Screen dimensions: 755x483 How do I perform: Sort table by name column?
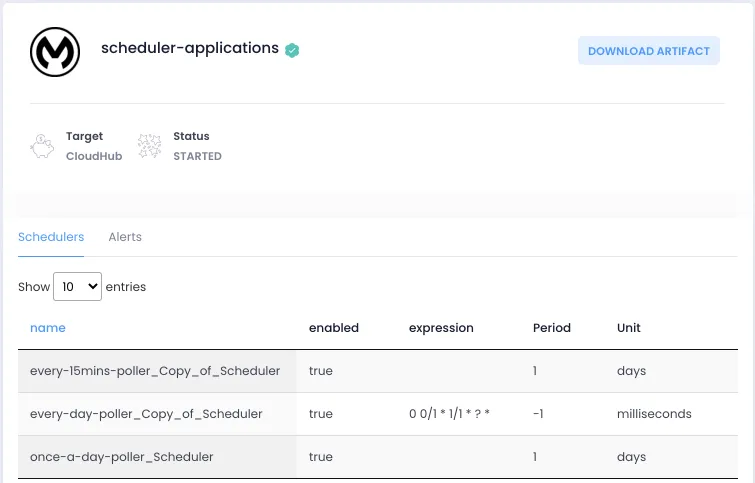point(48,328)
